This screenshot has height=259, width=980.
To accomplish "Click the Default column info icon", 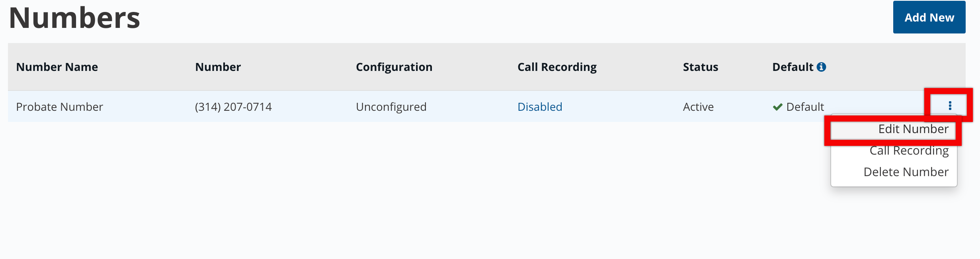I will [821, 67].
